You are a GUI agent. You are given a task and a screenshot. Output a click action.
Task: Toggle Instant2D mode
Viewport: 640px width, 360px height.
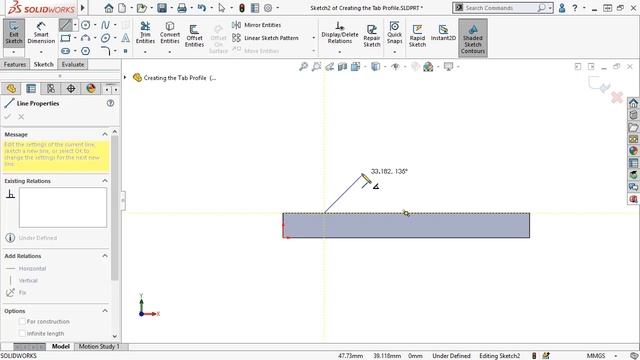(x=443, y=33)
